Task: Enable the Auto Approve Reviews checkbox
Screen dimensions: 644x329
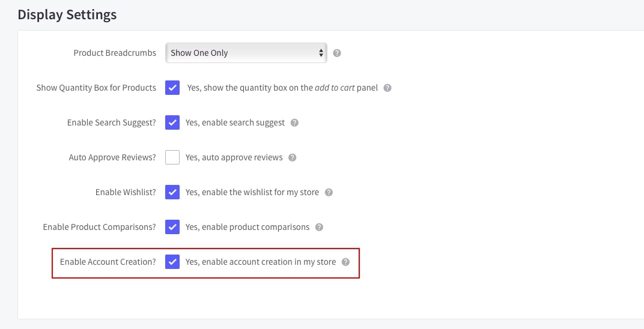Action: [172, 157]
